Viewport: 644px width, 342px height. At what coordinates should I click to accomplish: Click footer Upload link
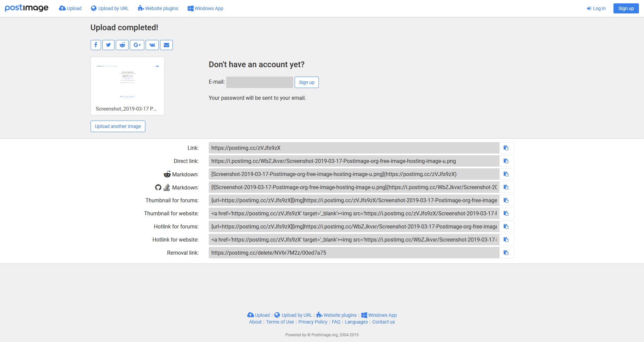(x=258, y=315)
